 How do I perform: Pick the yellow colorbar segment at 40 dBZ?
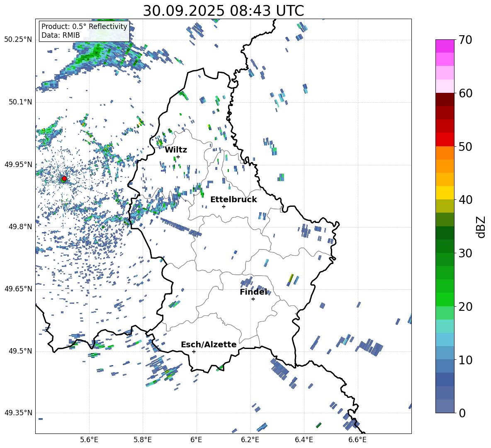[x=445, y=193]
